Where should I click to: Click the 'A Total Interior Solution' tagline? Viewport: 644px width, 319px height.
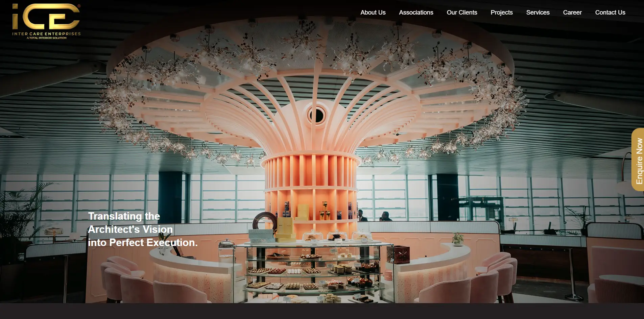tap(47, 38)
